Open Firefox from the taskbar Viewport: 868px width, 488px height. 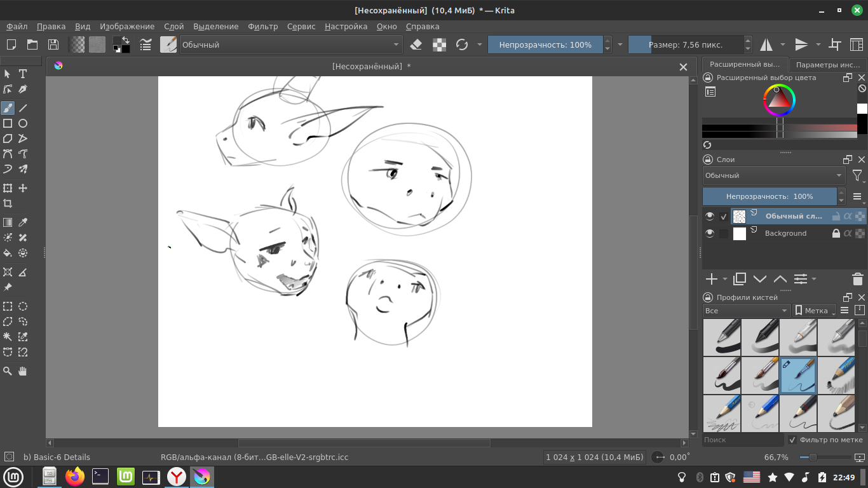[x=75, y=477]
